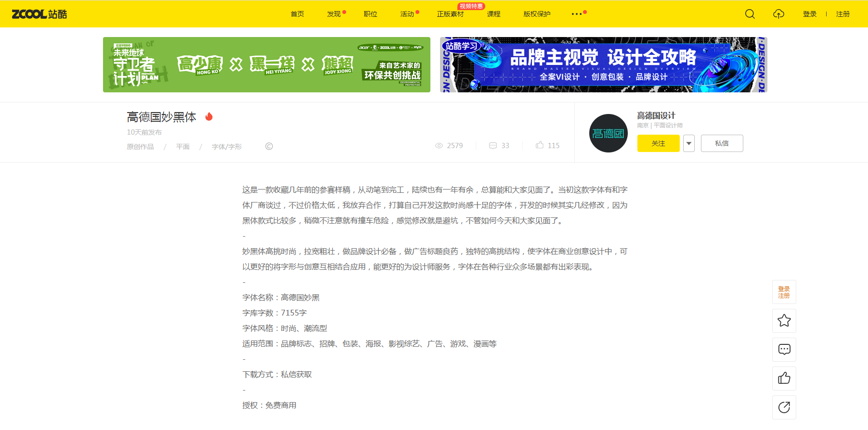Click the 视频特惠 red badge
Screen dimensions: 868x430
pos(471,6)
